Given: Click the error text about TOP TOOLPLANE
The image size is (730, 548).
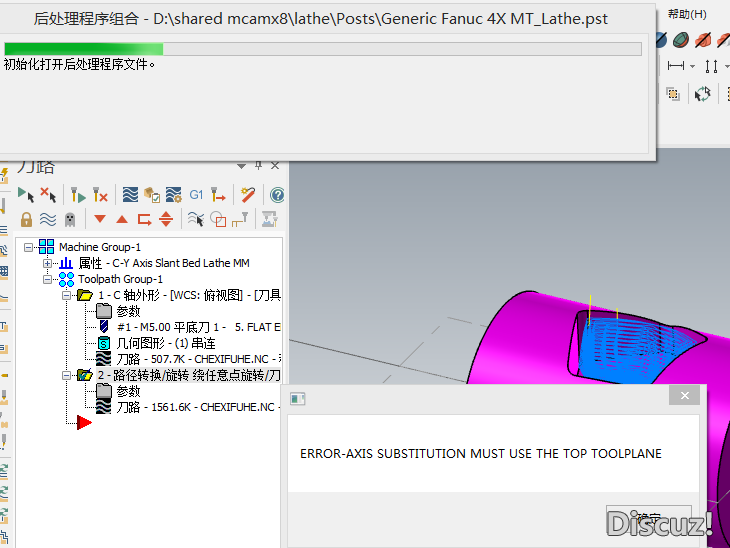Looking at the screenshot, I should (x=480, y=453).
